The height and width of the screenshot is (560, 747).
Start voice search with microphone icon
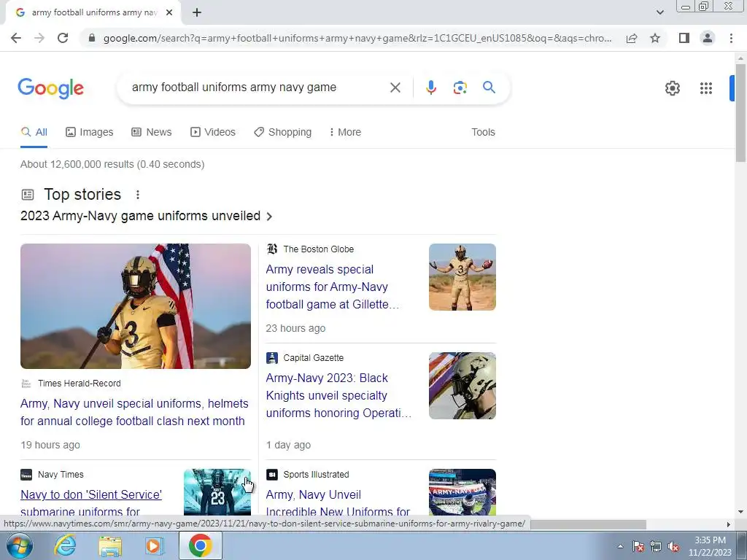(430, 87)
